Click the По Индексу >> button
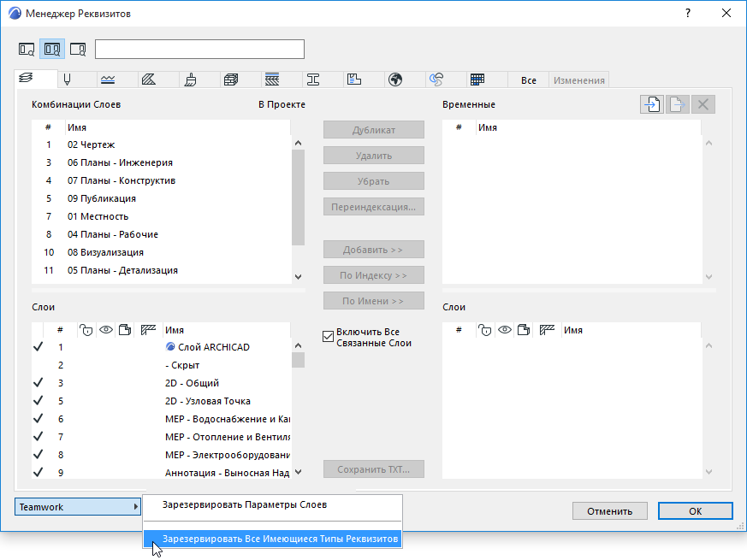 click(373, 275)
